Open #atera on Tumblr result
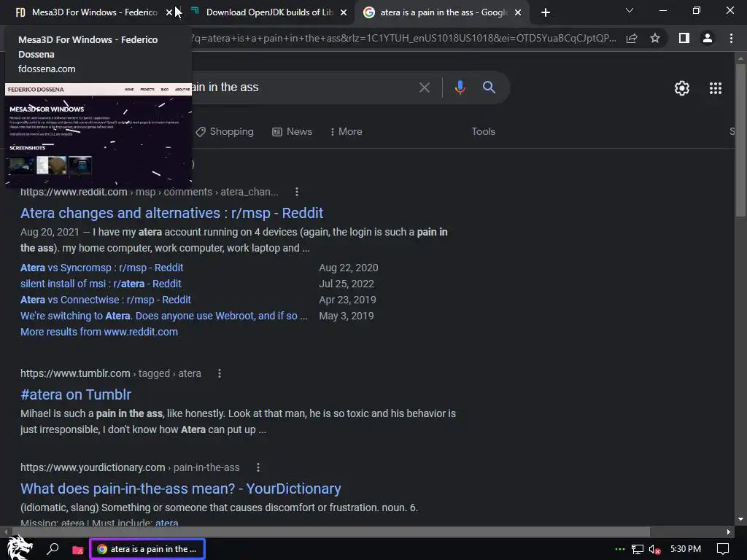747x560 pixels. pos(76,394)
